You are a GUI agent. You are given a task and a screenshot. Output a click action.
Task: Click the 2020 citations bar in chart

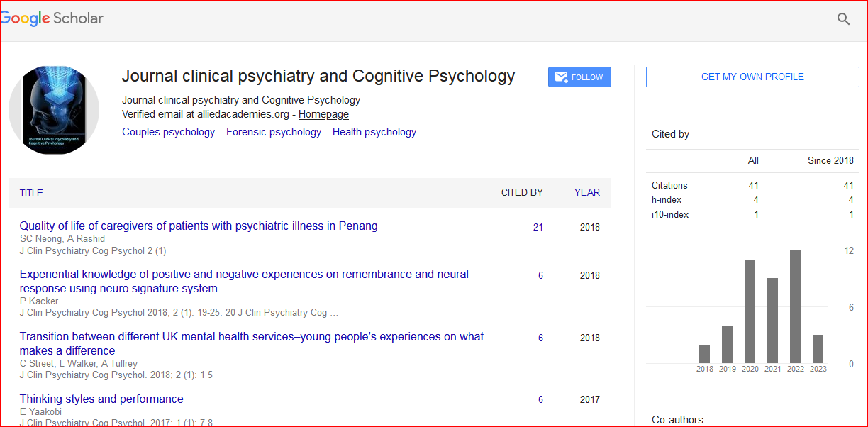tap(750, 311)
